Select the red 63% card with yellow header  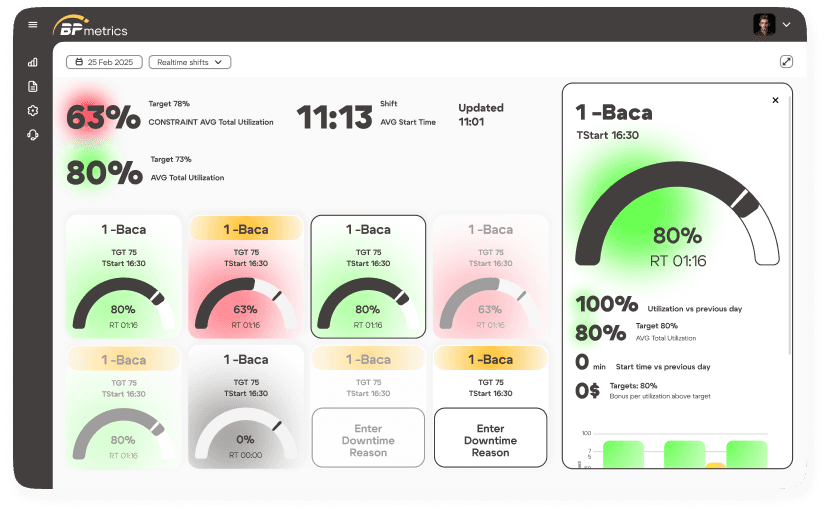[x=245, y=277]
